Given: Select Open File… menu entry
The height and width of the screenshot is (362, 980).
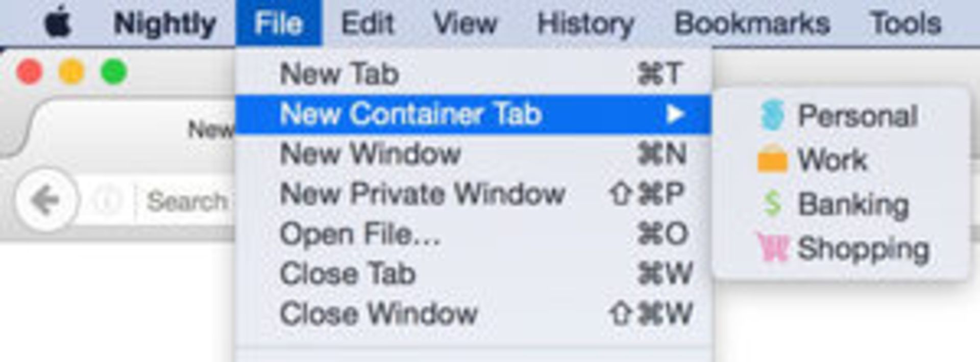Looking at the screenshot, I should click(473, 234).
